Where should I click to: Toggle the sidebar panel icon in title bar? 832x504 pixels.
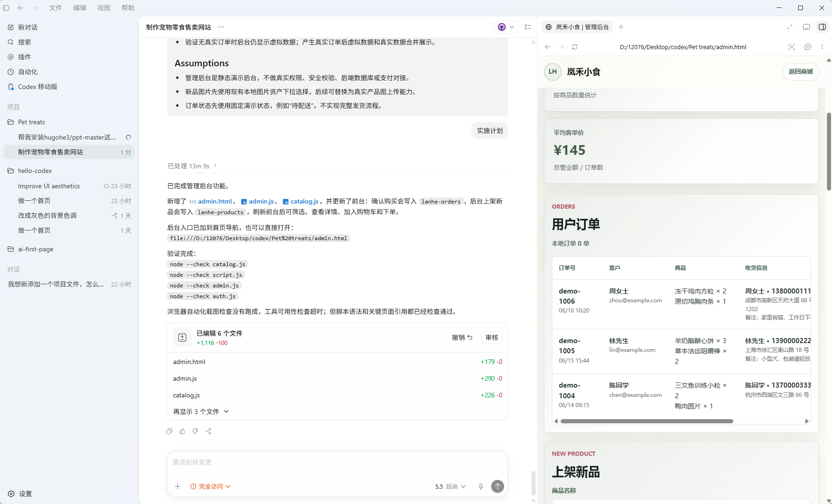point(6,8)
